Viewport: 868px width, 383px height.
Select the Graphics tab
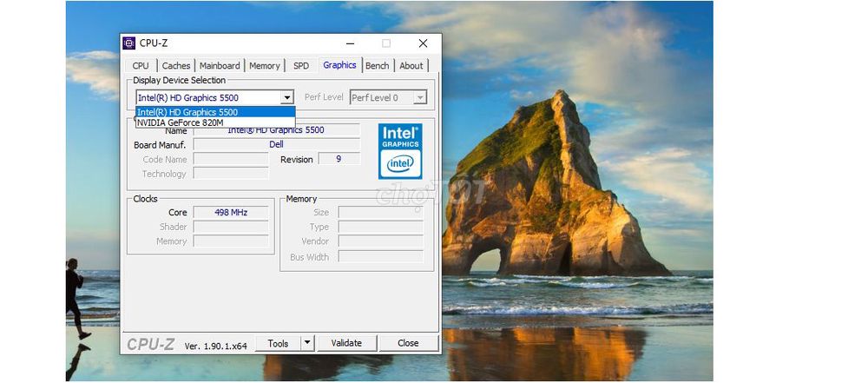point(339,65)
